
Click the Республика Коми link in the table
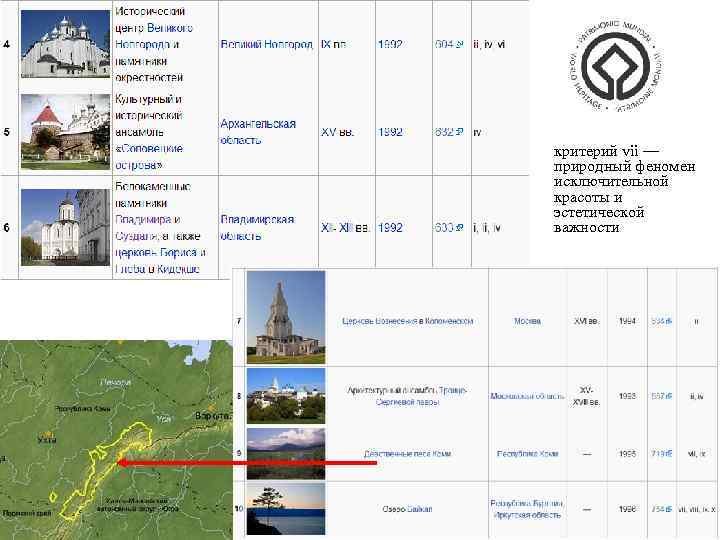[527, 454]
